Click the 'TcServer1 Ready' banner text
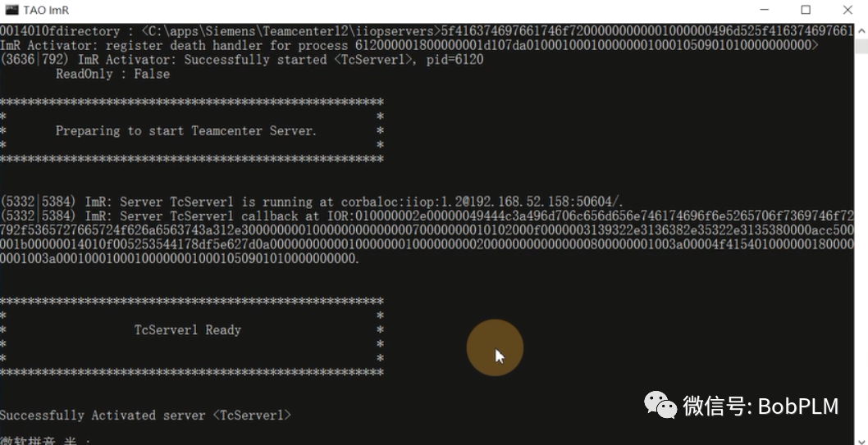868x445 pixels. point(188,330)
